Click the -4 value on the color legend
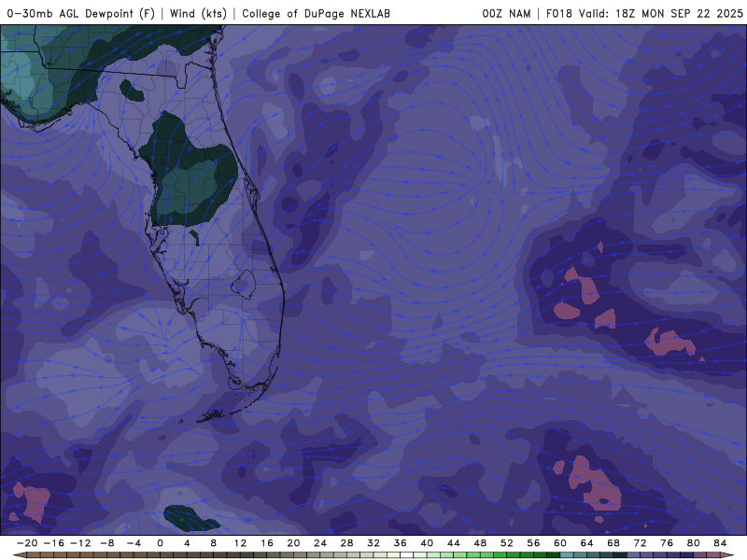The image size is (747, 560). (134, 543)
